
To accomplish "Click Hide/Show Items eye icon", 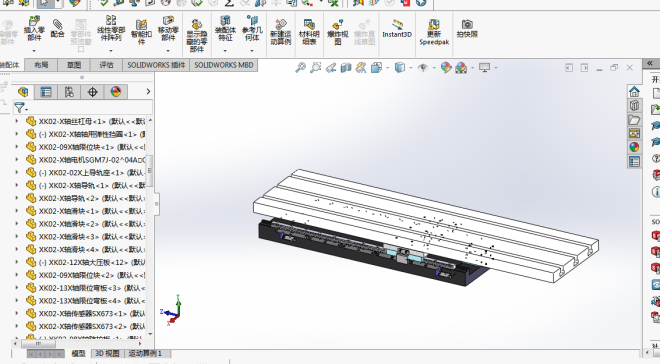I will pos(423,67).
